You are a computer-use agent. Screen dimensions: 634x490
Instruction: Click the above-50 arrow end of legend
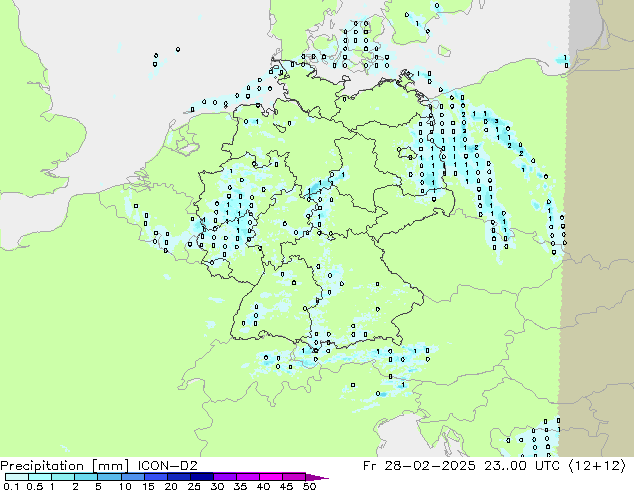(x=317, y=477)
